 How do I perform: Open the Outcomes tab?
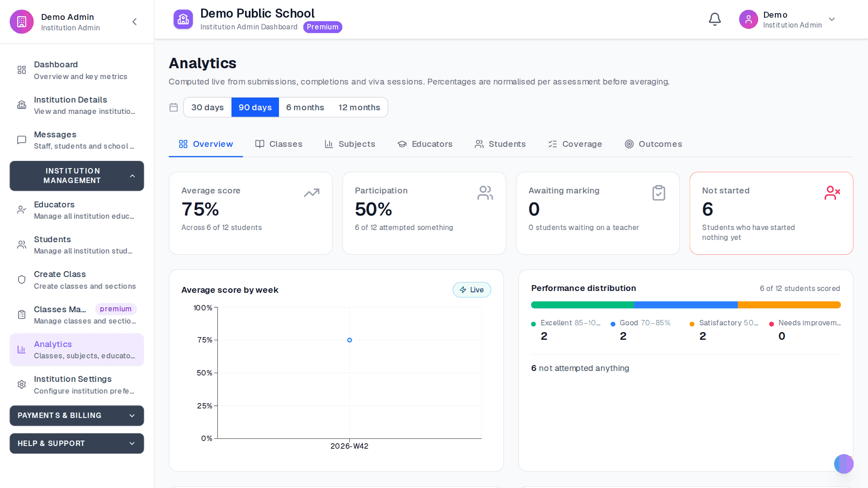click(x=653, y=144)
